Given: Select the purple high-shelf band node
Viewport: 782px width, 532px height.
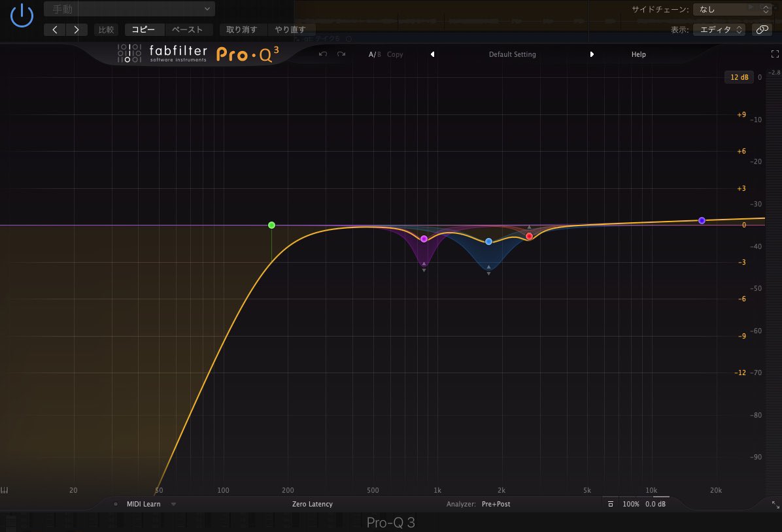Looking at the screenshot, I should click(x=702, y=220).
